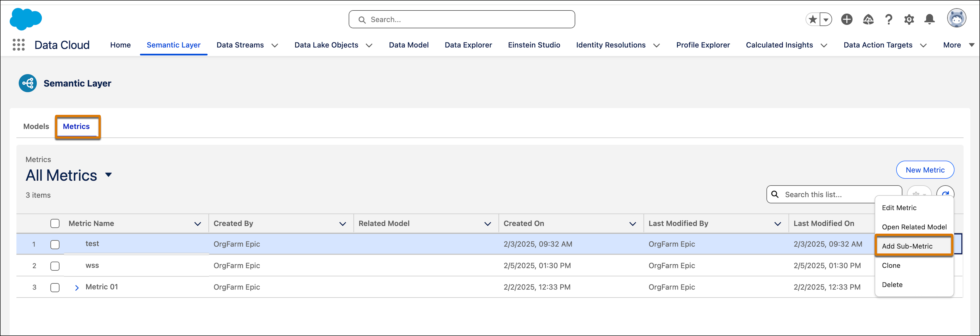Open the user profile avatar
The image size is (980, 336).
(956, 18)
